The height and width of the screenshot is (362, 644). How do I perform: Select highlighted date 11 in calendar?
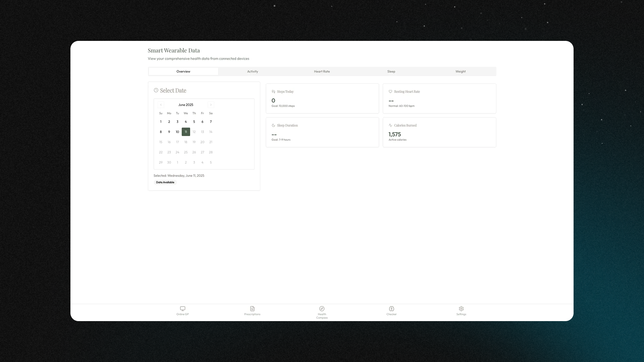pyautogui.click(x=186, y=132)
